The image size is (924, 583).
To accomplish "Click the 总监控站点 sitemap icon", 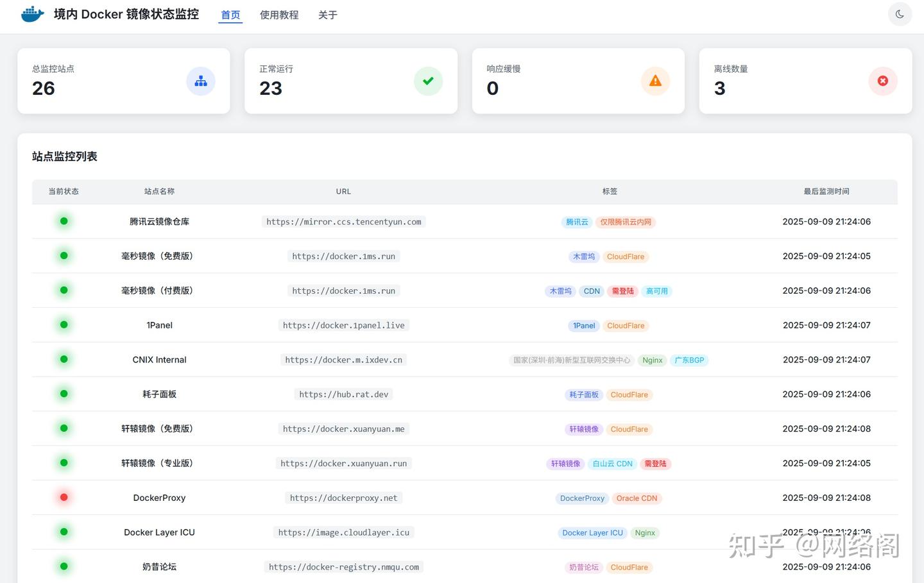I will (201, 81).
